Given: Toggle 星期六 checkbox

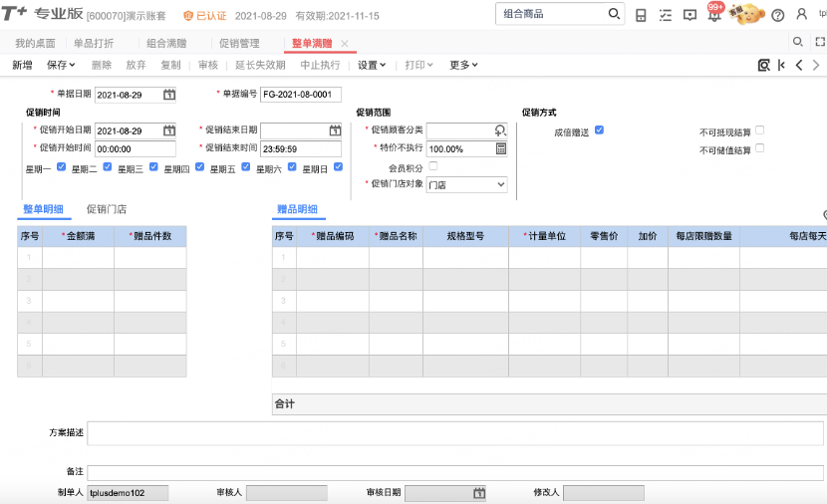Looking at the screenshot, I should tap(292, 166).
